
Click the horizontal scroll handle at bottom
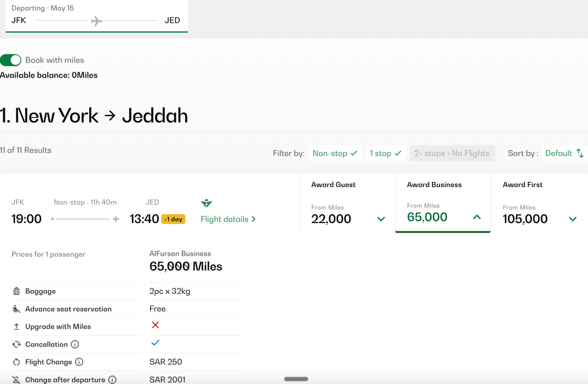coord(296,379)
